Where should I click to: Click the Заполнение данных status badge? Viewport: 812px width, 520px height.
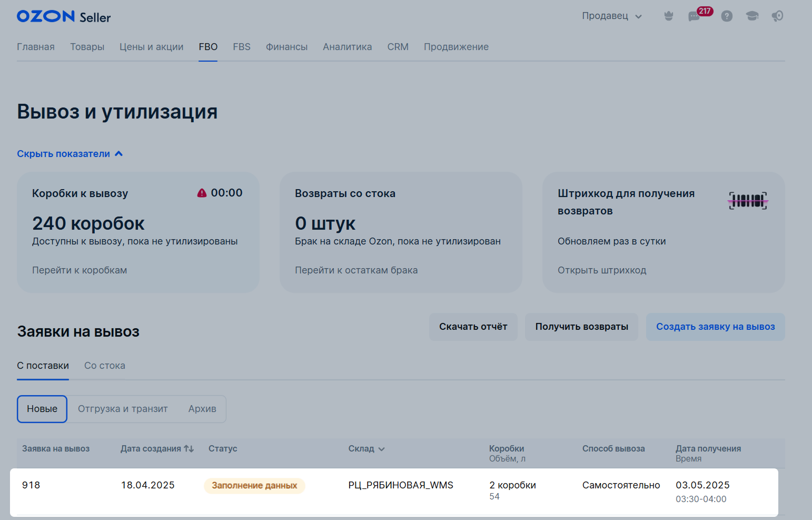click(x=254, y=486)
